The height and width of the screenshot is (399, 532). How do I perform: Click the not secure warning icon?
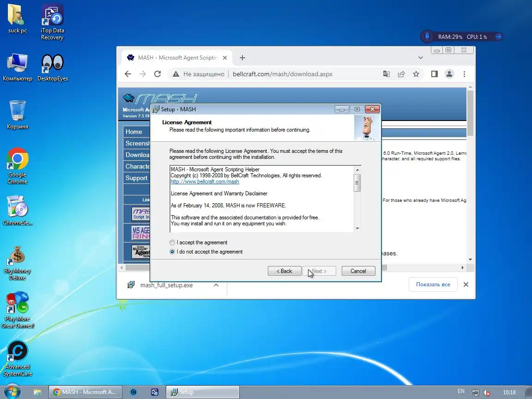(176, 74)
